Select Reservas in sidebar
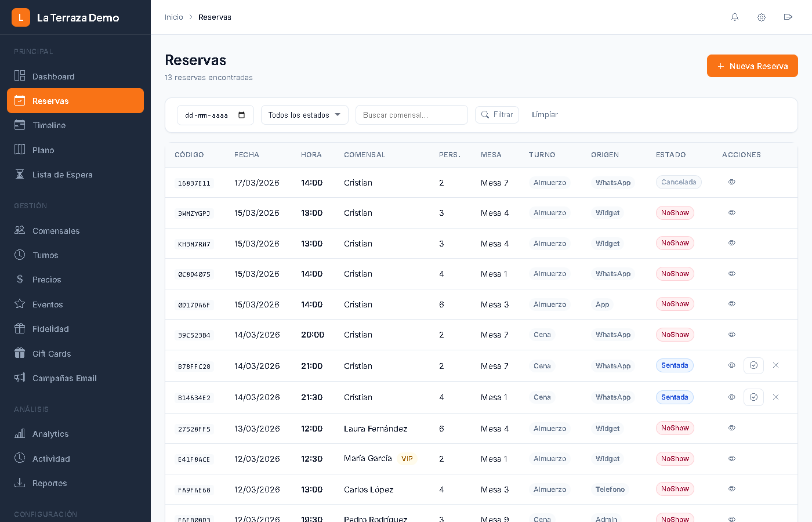This screenshot has width=812, height=522. (75, 101)
